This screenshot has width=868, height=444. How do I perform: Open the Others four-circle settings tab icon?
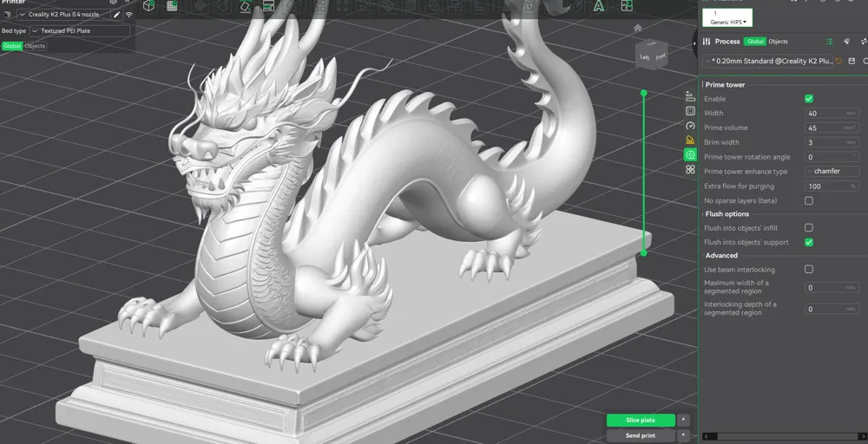point(690,169)
